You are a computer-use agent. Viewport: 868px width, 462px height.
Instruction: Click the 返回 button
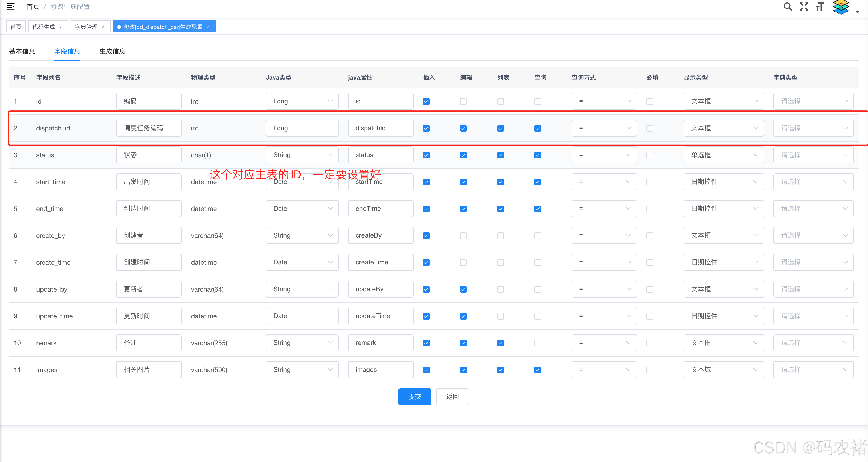click(452, 397)
